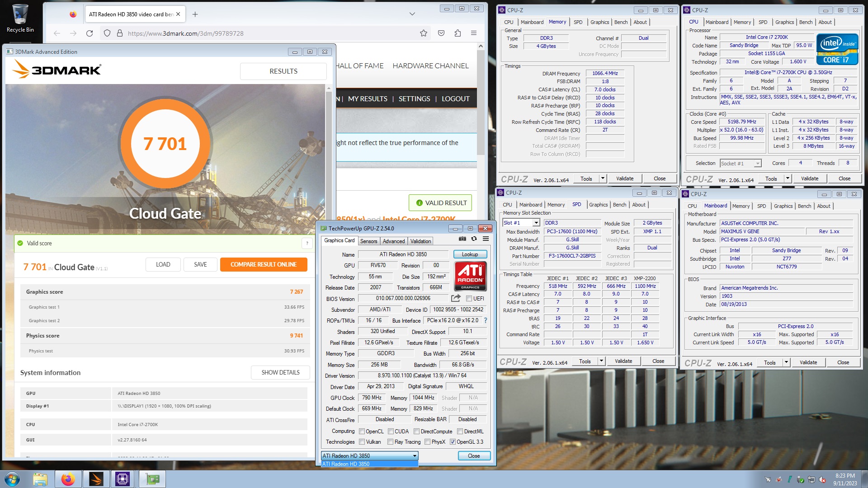Bookmark this page with the star icon
Image resolution: width=868 pixels, height=488 pixels.
(424, 33)
